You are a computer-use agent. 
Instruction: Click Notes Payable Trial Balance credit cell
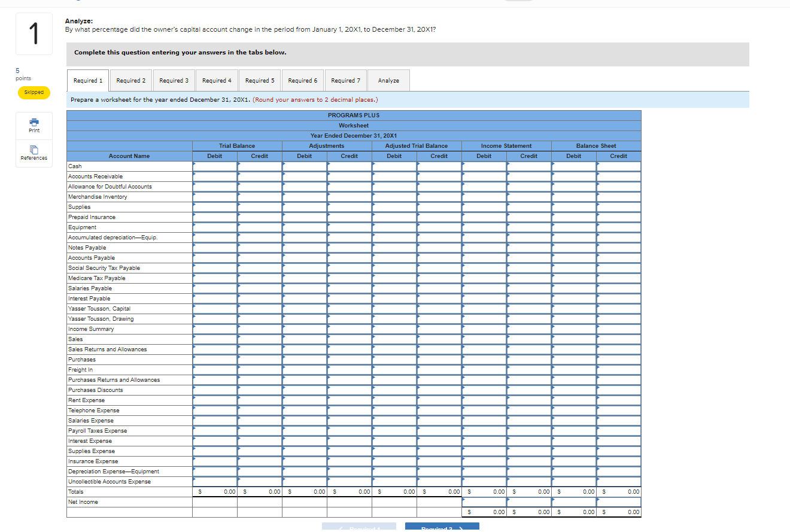(260, 248)
